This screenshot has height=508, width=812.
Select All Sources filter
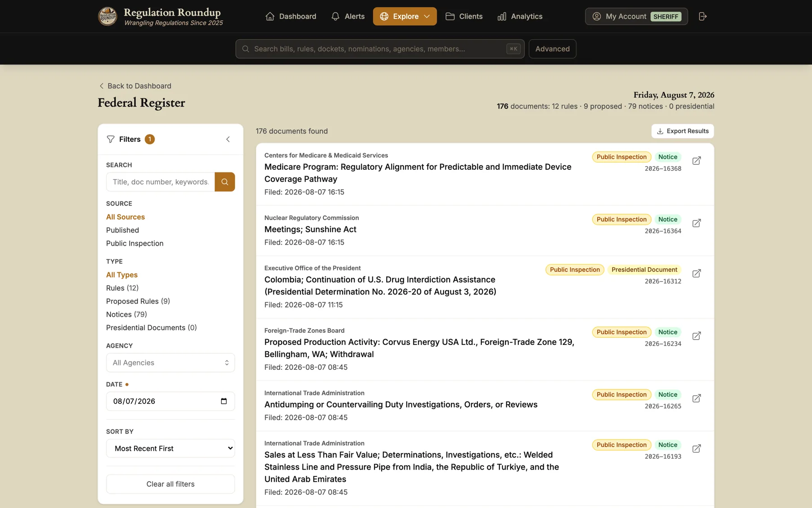125,217
